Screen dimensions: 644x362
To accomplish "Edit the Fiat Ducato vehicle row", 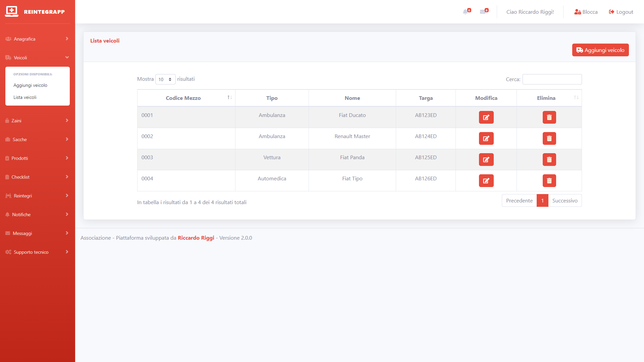I will [486, 117].
